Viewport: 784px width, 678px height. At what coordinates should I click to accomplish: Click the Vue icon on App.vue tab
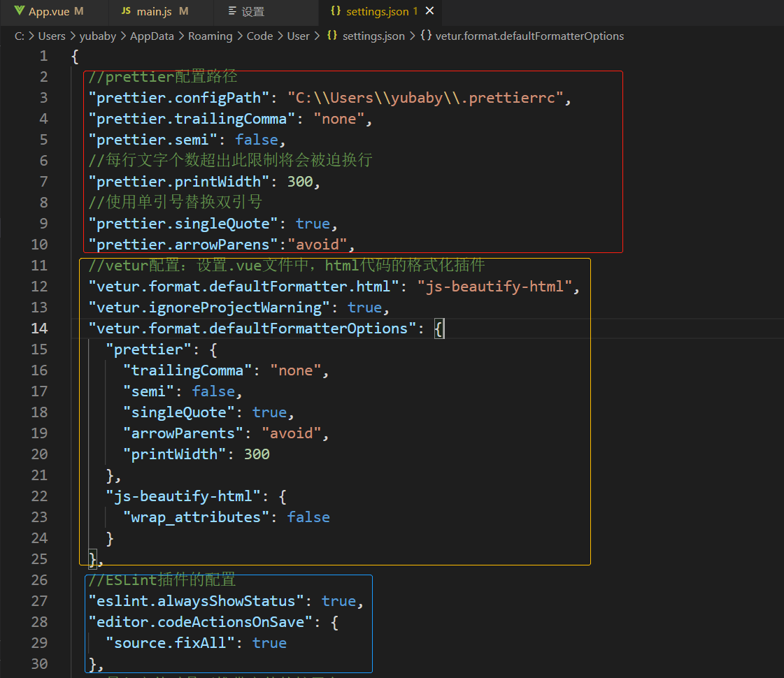click(19, 10)
